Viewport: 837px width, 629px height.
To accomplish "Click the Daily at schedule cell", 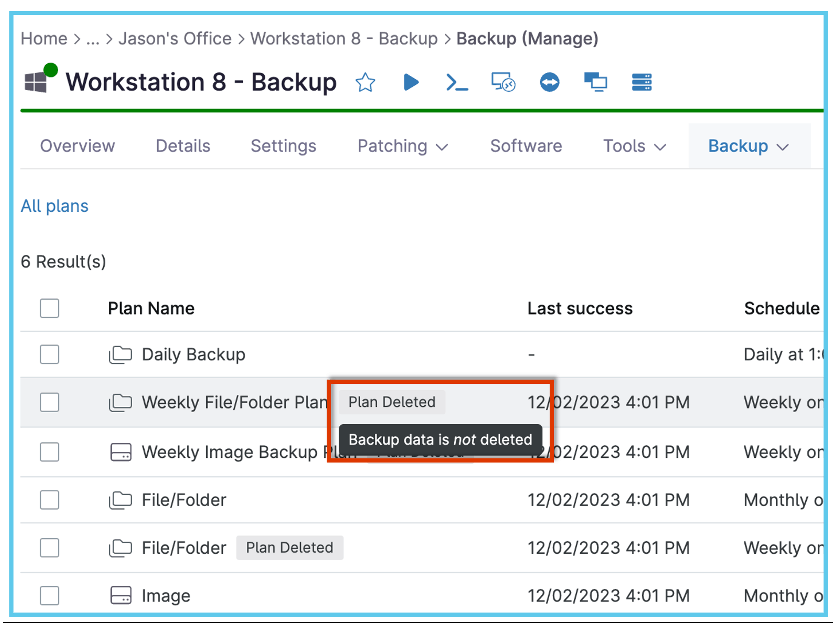I will point(784,355).
